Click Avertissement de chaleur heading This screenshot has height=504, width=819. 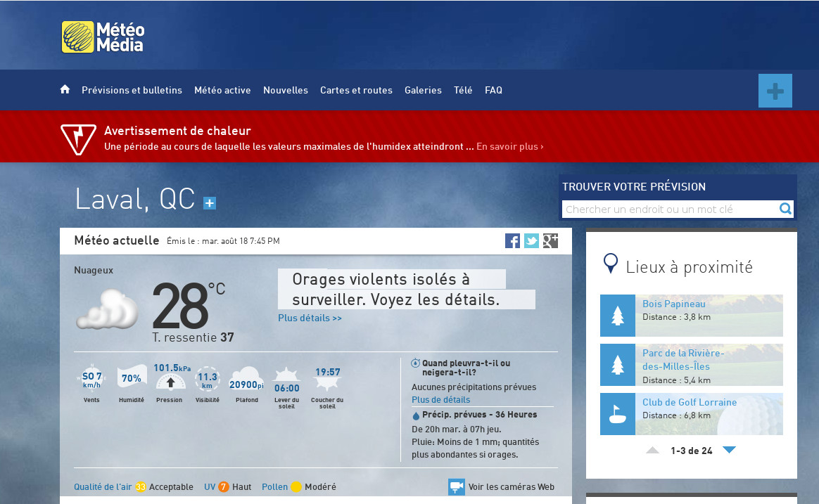click(177, 131)
